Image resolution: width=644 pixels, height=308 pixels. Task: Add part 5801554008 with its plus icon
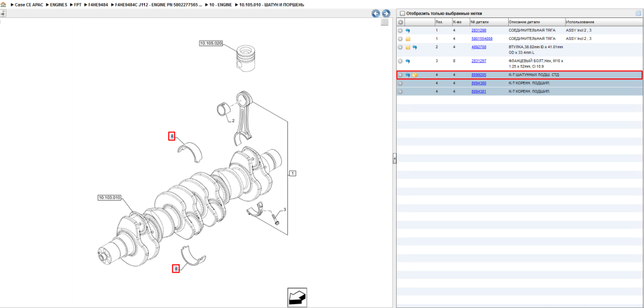click(x=401, y=39)
